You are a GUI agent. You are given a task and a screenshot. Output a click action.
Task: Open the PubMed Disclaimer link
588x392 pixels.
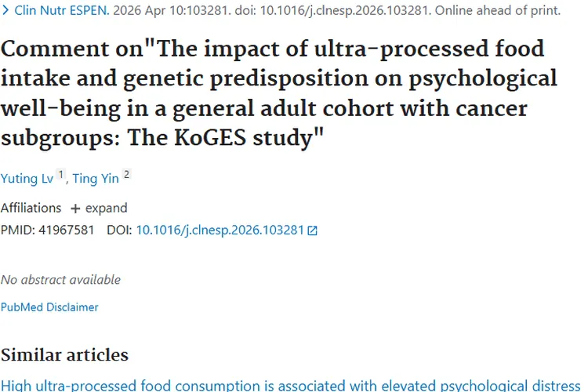pos(49,307)
